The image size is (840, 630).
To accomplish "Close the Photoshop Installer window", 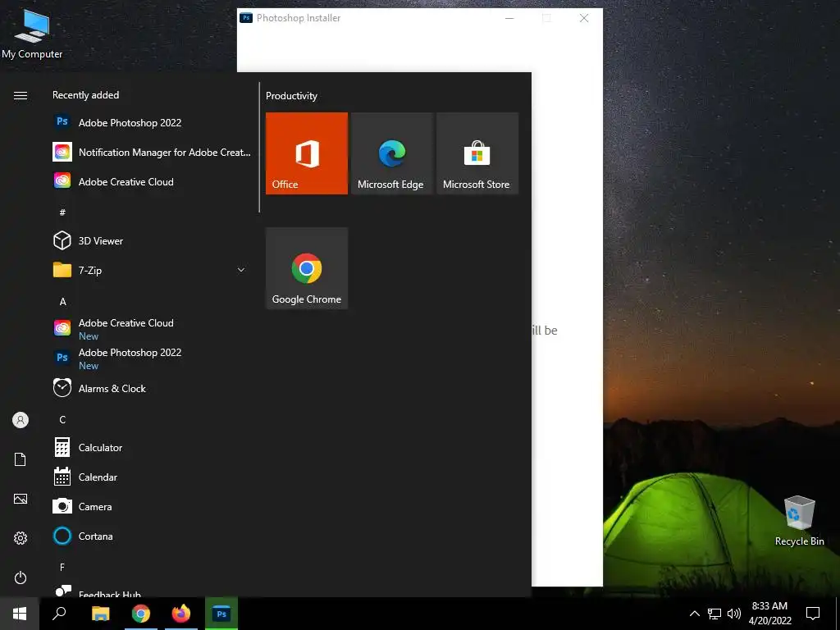I will tap(584, 18).
